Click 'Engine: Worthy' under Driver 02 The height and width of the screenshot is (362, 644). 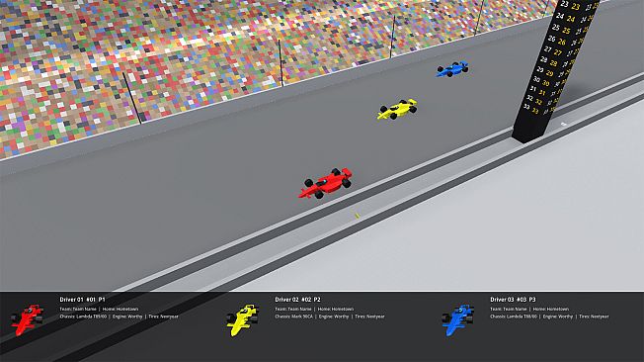click(x=334, y=317)
